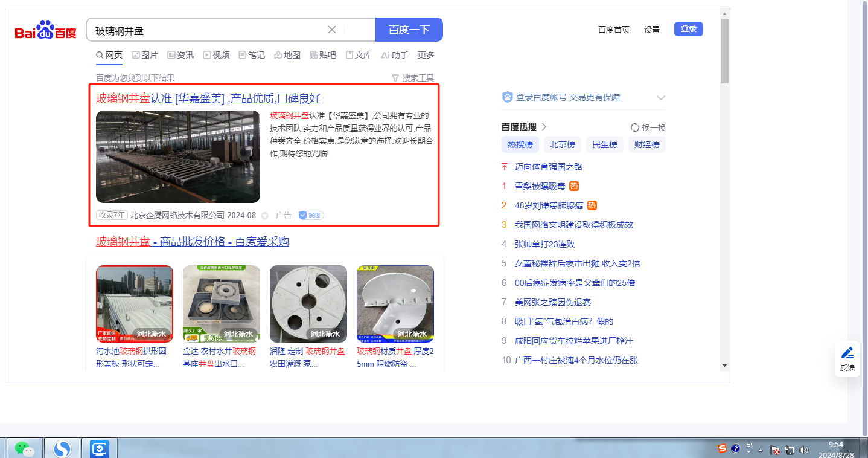Open the 搜索工具 filter
This screenshot has height=458, width=868.
click(x=413, y=78)
